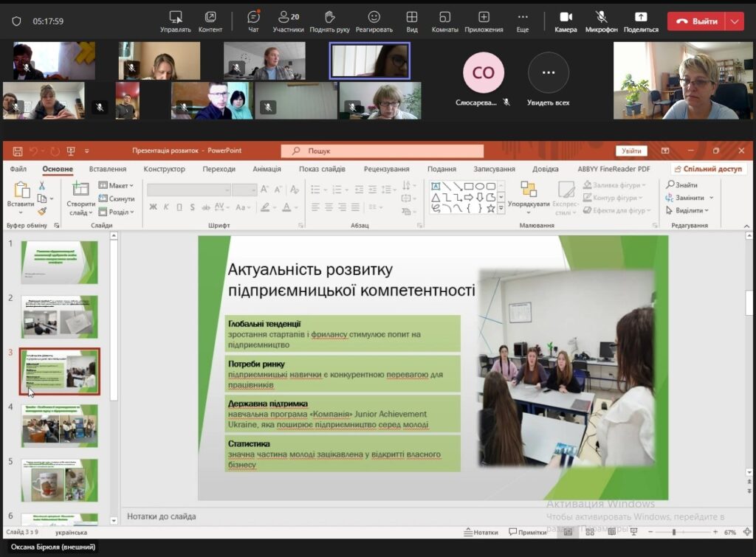756x557 pixels.
Task: Open the Teams Чат panel
Action: point(253,21)
